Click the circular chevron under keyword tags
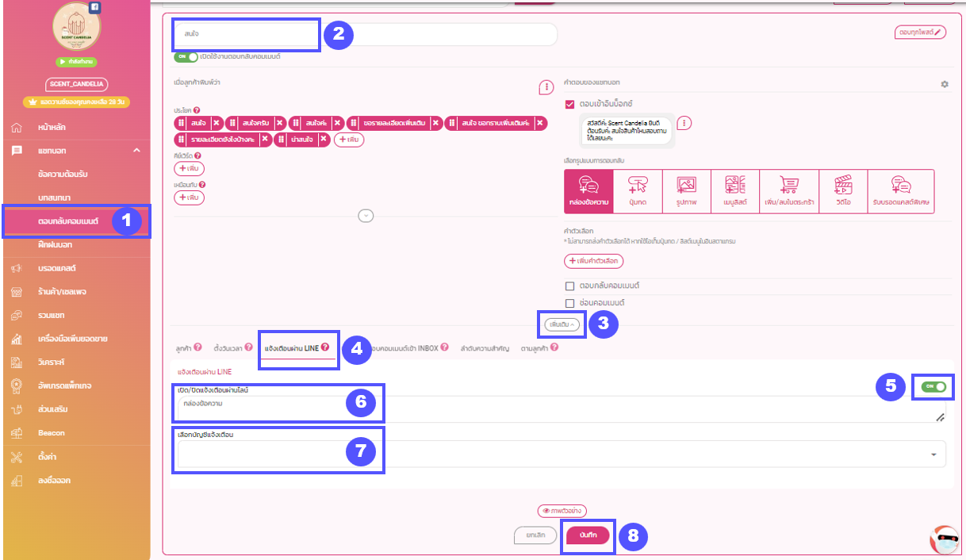 coord(366,215)
